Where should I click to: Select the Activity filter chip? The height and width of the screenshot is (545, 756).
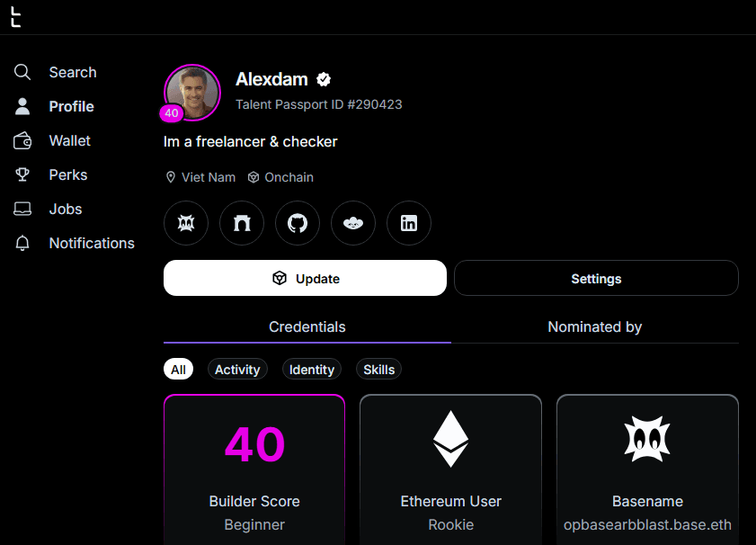[x=237, y=369]
